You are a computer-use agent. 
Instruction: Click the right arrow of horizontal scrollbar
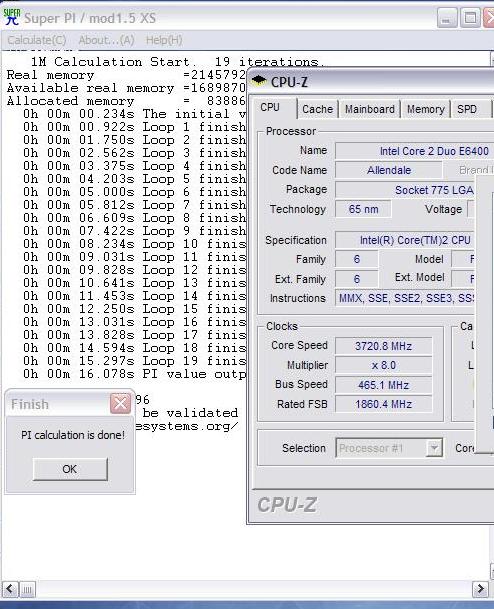480,589
